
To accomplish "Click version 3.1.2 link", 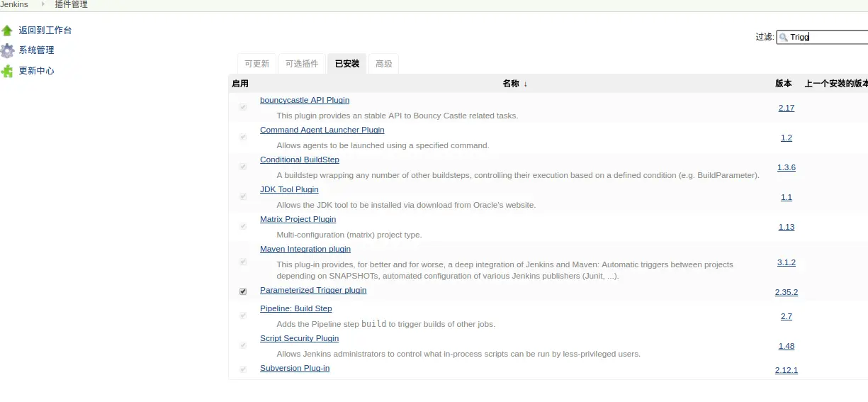I will pyautogui.click(x=787, y=262).
